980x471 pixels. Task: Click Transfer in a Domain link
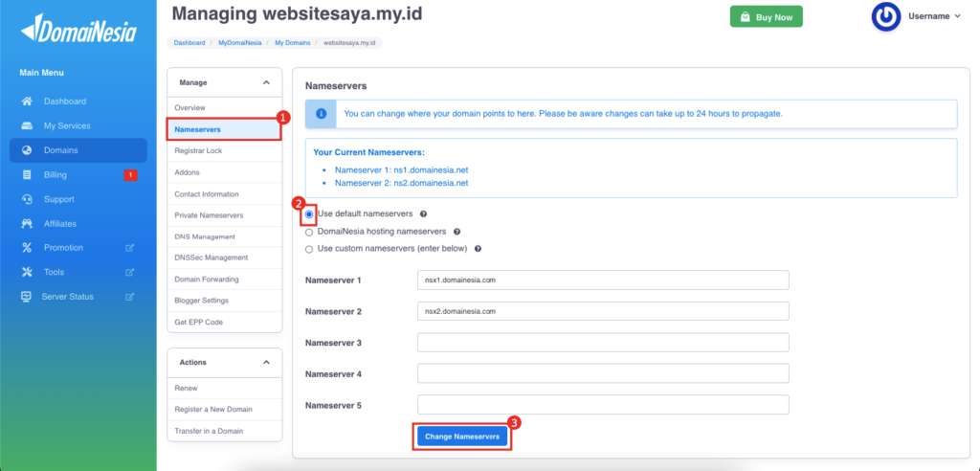click(224, 431)
